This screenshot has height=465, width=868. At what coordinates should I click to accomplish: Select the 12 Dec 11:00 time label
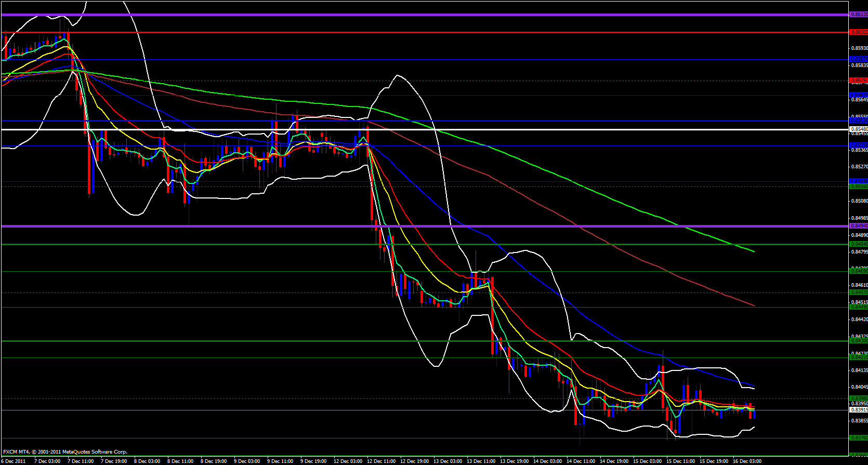pyautogui.click(x=381, y=461)
